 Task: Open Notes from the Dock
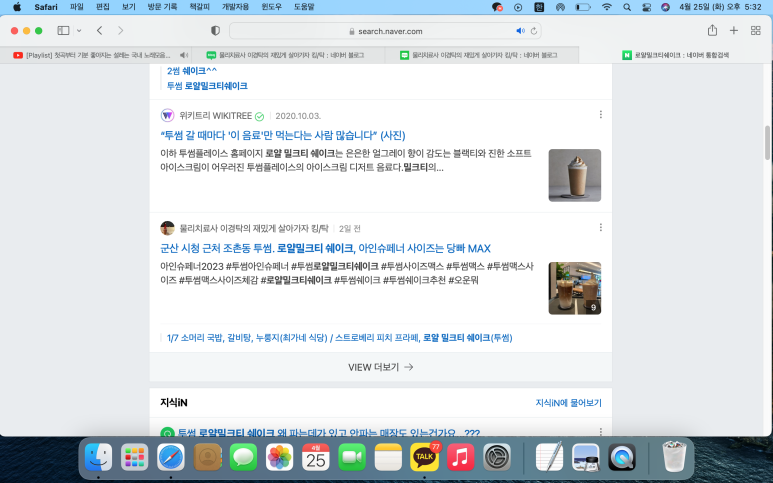[388, 457]
